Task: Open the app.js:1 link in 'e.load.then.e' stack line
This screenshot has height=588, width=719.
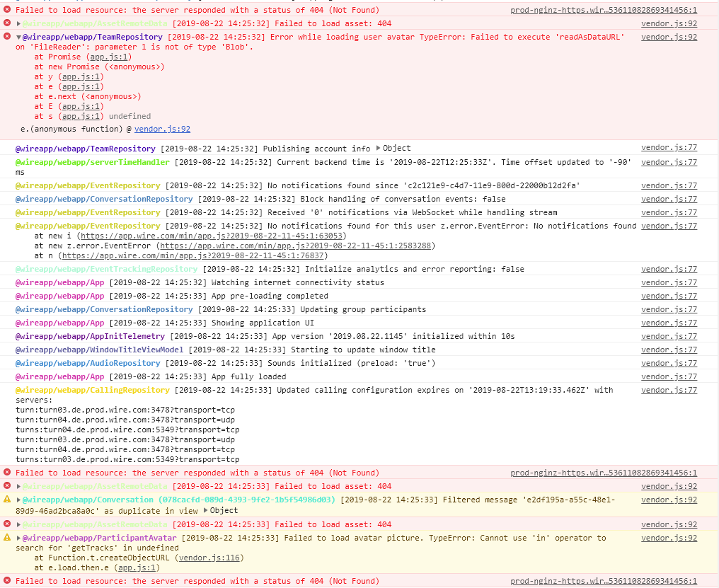Action: pos(137,567)
